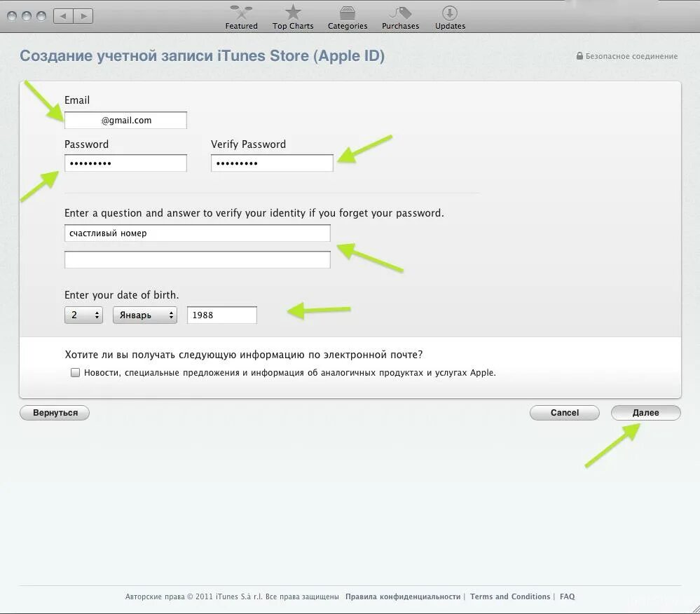Open the Terms and Conditions link
The width and height of the screenshot is (700, 614).
coord(510,596)
